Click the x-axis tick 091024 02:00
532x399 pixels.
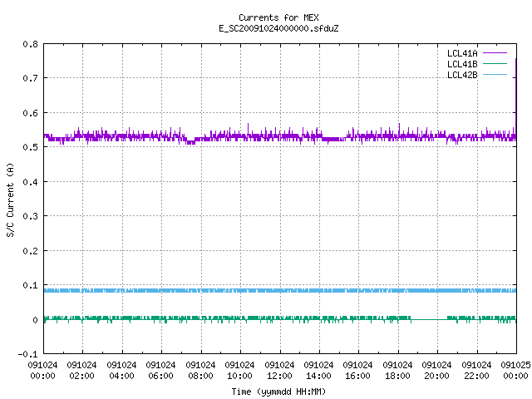tap(81, 370)
